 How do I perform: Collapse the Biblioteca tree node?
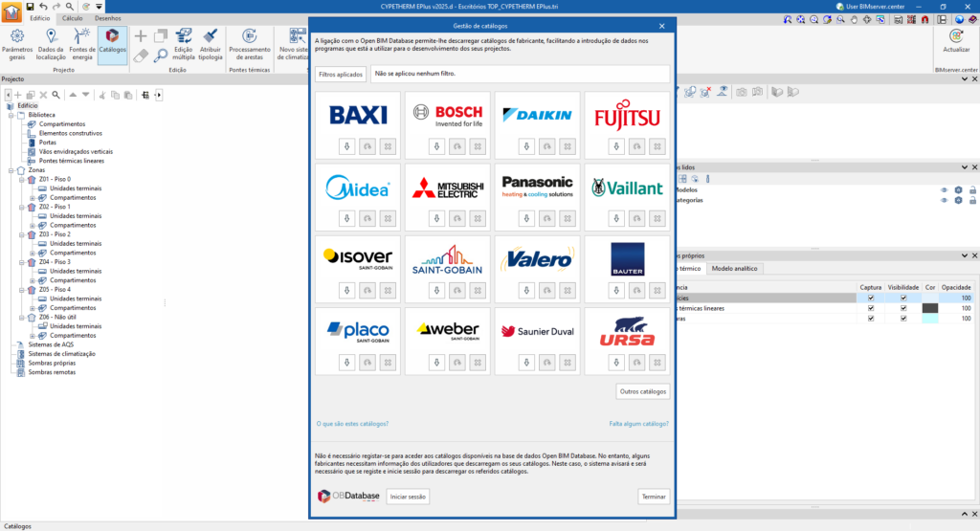tap(11, 115)
